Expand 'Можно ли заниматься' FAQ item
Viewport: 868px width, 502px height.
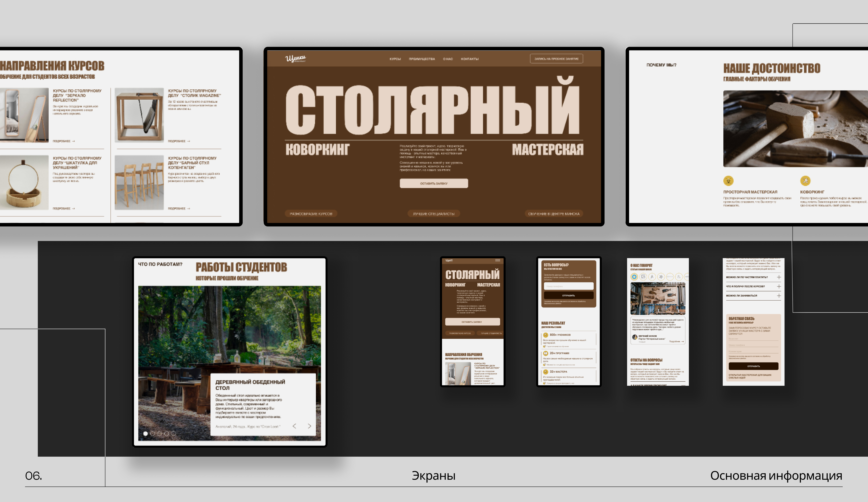click(x=779, y=296)
